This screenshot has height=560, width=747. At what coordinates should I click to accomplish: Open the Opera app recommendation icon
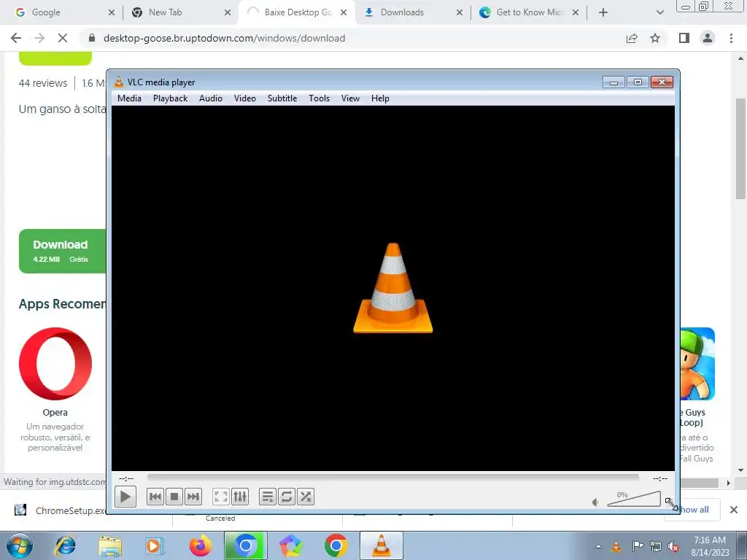(55, 364)
